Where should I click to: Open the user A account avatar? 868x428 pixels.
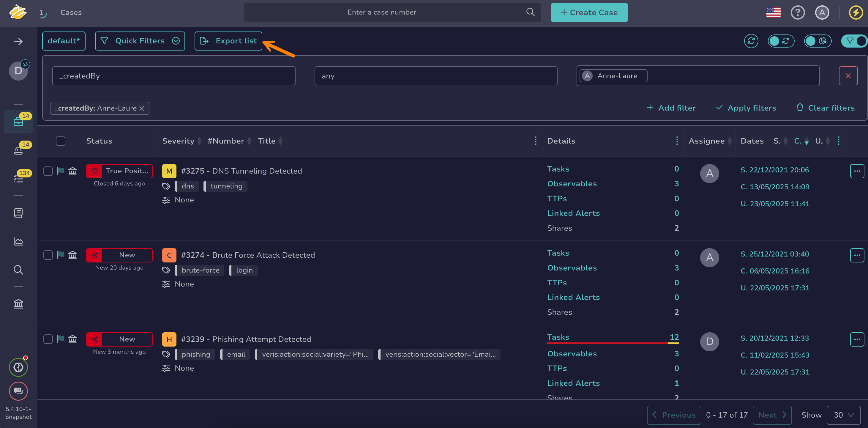pyautogui.click(x=822, y=12)
